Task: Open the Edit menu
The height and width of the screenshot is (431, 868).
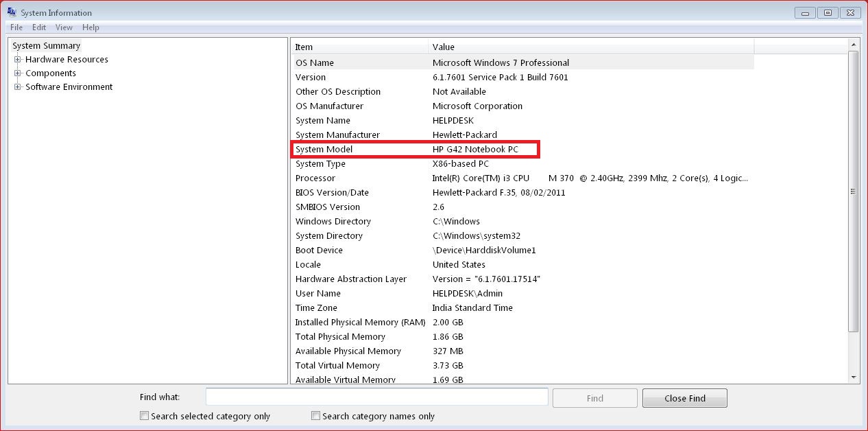Action: pos(38,27)
